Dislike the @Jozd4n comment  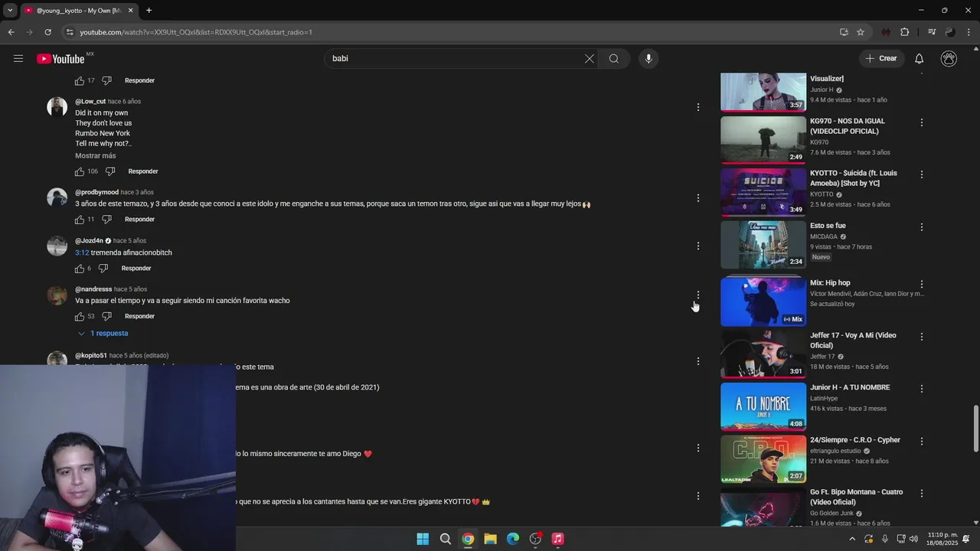103,269
